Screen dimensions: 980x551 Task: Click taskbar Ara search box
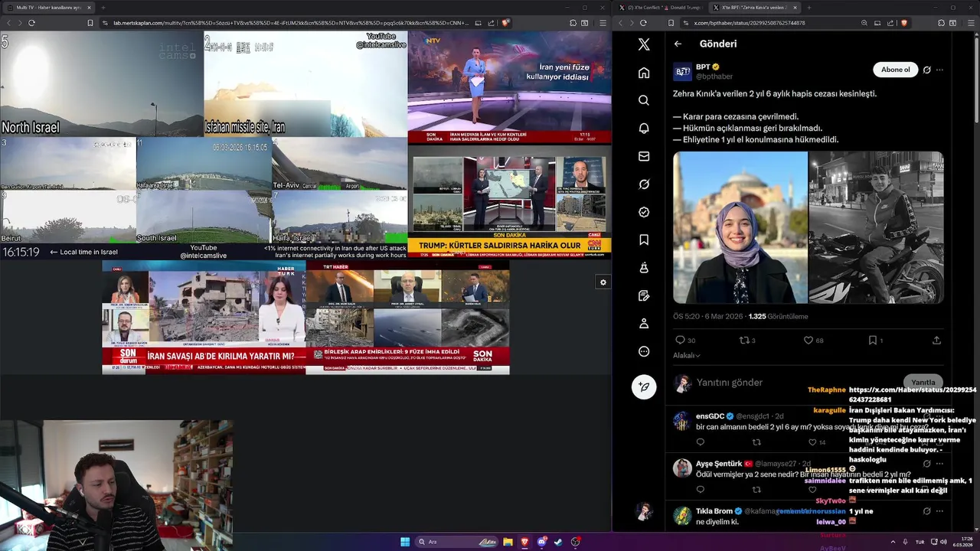tap(457, 542)
